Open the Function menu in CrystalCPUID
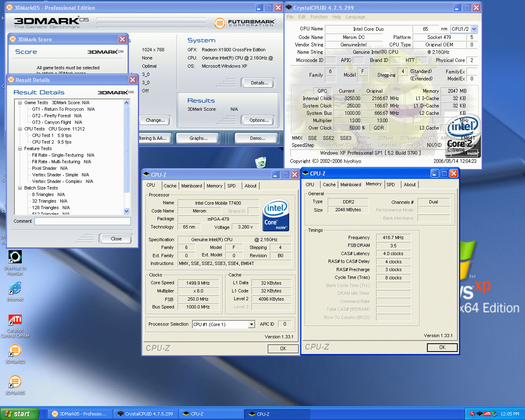The image size is (525, 420). tap(319, 17)
